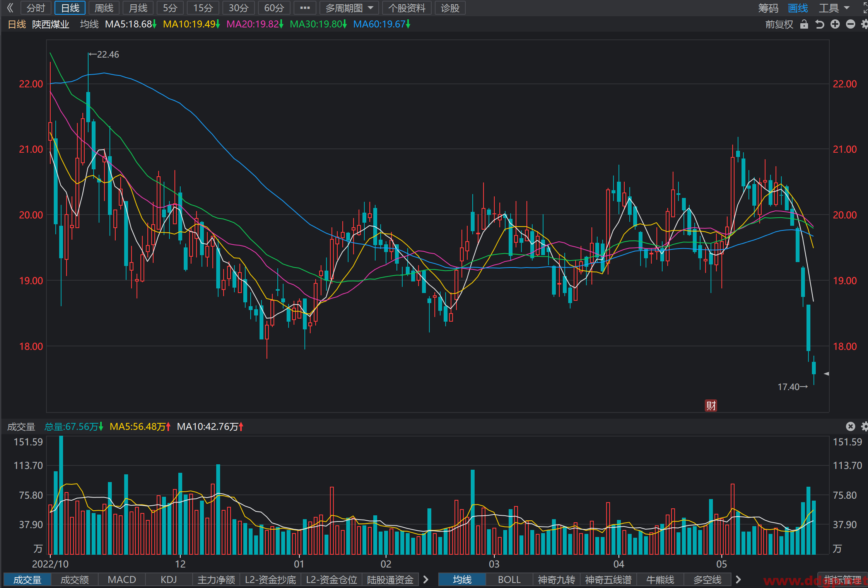This screenshot has height=588, width=868.
Task: Click the blue MA60:19.67 indicator value
Action: click(x=382, y=24)
